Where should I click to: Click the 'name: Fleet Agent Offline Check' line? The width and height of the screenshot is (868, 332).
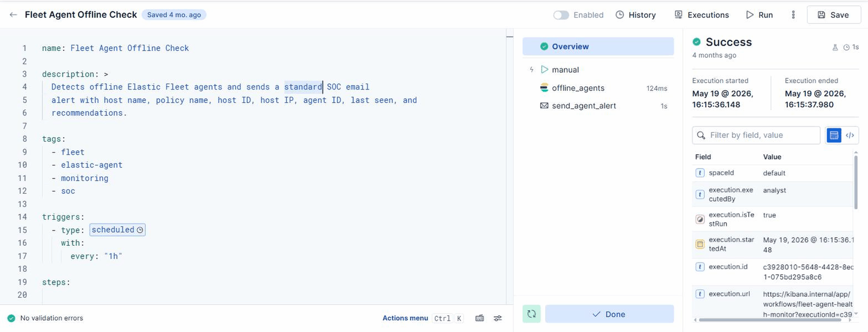coord(116,48)
